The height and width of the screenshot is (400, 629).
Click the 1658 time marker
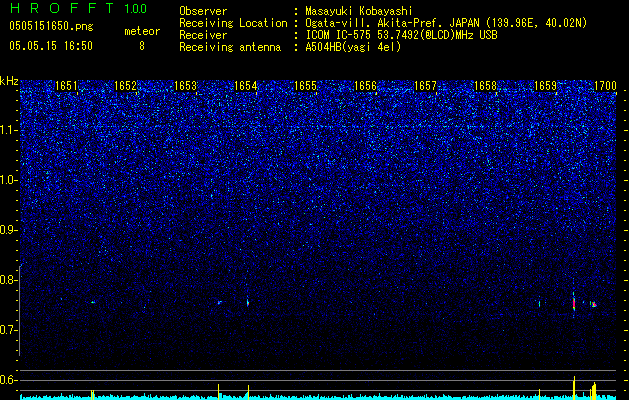coord(485,86)
